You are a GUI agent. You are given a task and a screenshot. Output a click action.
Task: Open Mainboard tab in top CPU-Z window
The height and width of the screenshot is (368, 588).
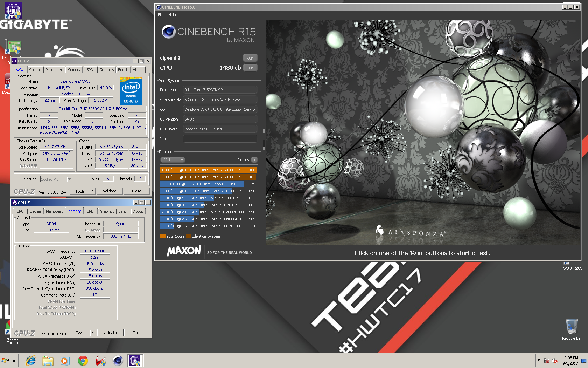55,70
